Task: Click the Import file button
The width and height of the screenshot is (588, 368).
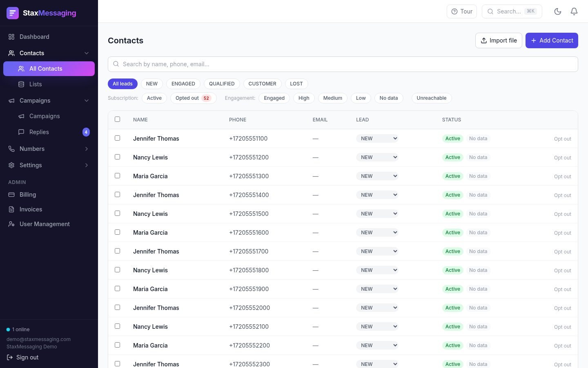Action: (499, 40)
